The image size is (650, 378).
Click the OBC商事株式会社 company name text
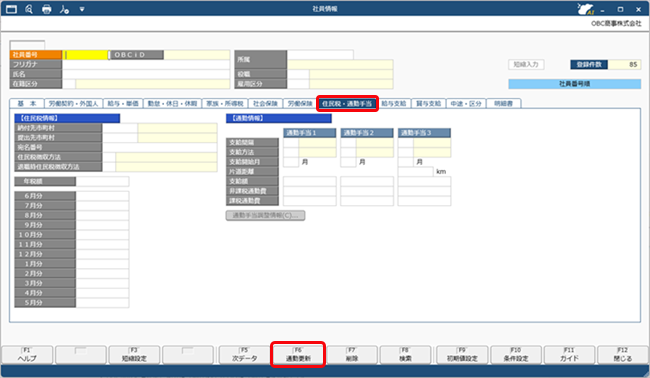point(616,24)
